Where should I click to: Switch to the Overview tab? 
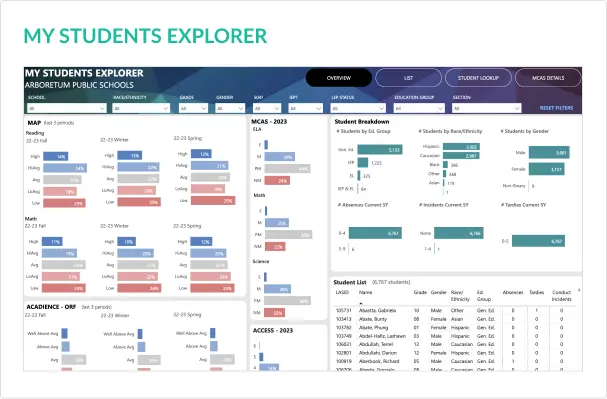[339, 78]
